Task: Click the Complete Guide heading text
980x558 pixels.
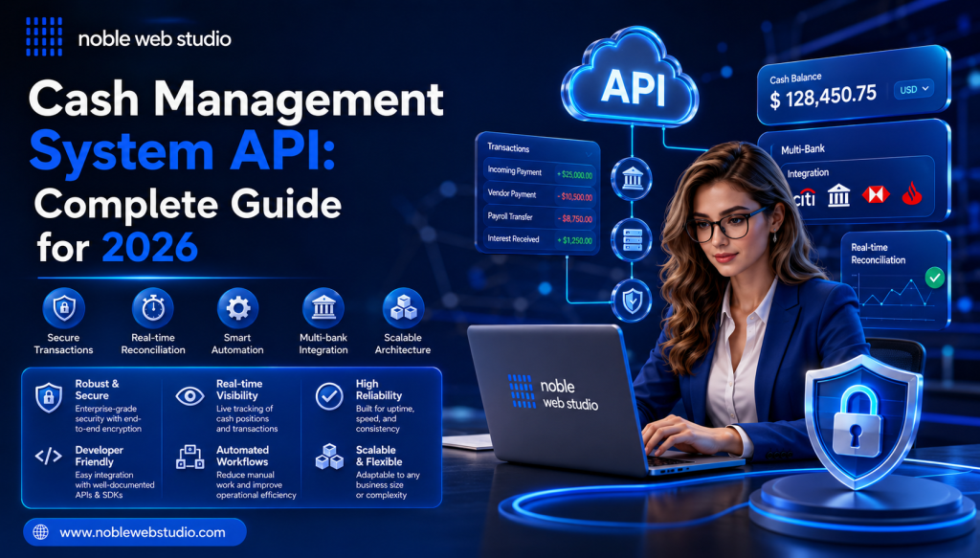Action: [188, 204]
